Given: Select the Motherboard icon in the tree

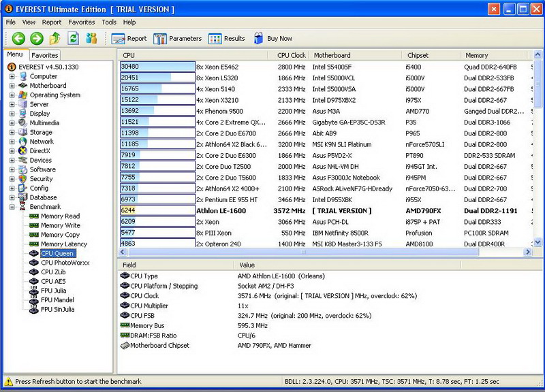Looking at the screenshot, I should coord(23,86).
